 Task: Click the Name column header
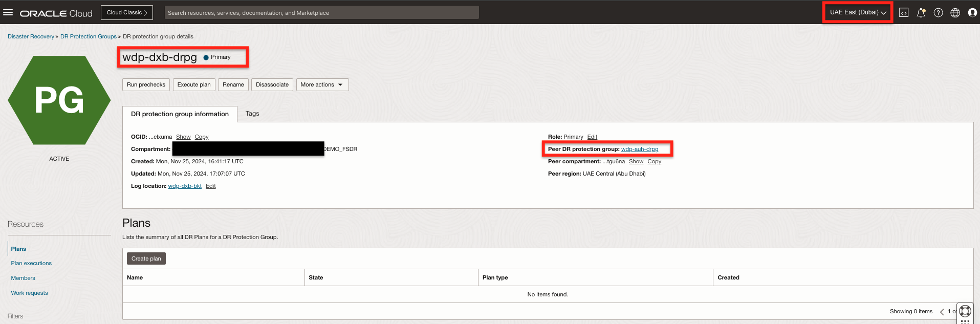click(x=213, y=277)
